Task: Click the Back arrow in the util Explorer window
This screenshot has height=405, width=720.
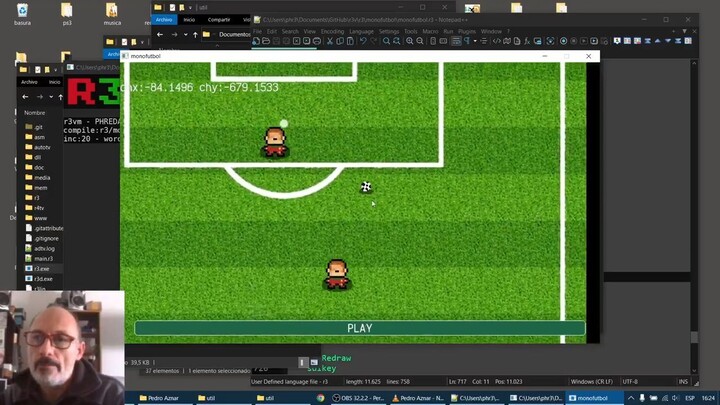Action: pos(160,34)
